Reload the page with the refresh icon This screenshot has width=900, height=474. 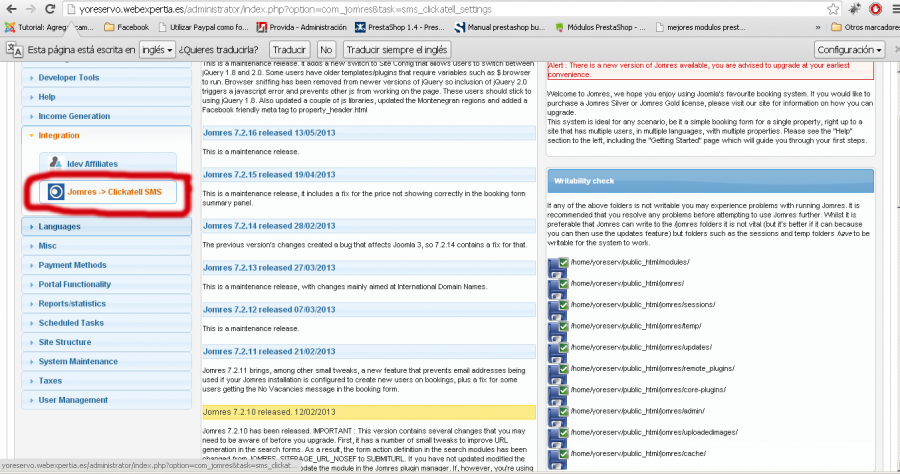50,9
